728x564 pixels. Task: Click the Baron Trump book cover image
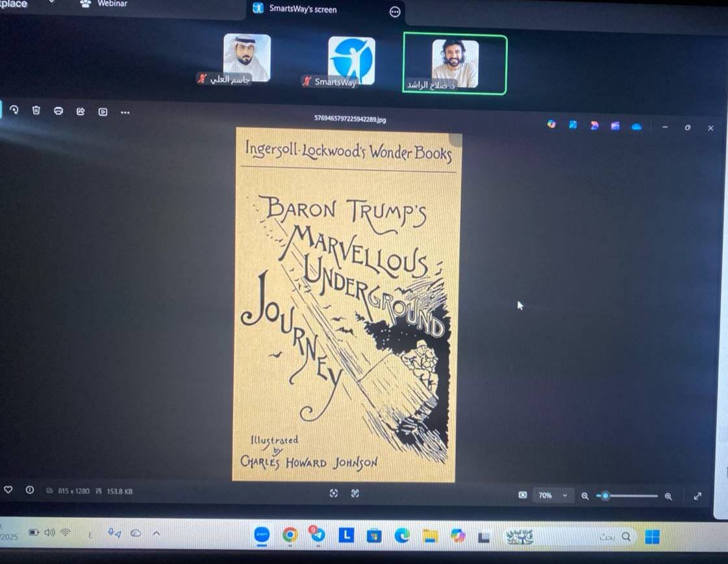pos(346,305)
